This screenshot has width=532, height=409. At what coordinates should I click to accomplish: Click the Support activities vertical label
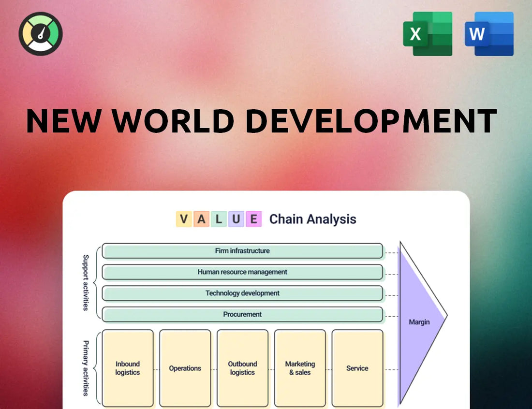click(x=86, y=282)
